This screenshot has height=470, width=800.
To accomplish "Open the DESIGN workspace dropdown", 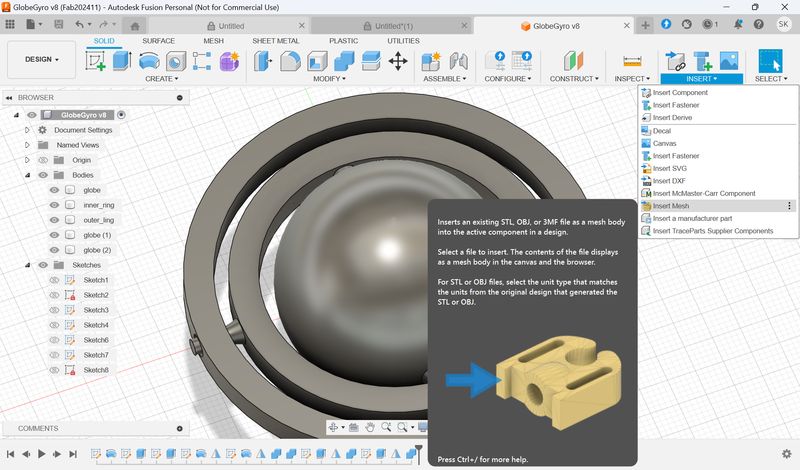I will 41,60.
